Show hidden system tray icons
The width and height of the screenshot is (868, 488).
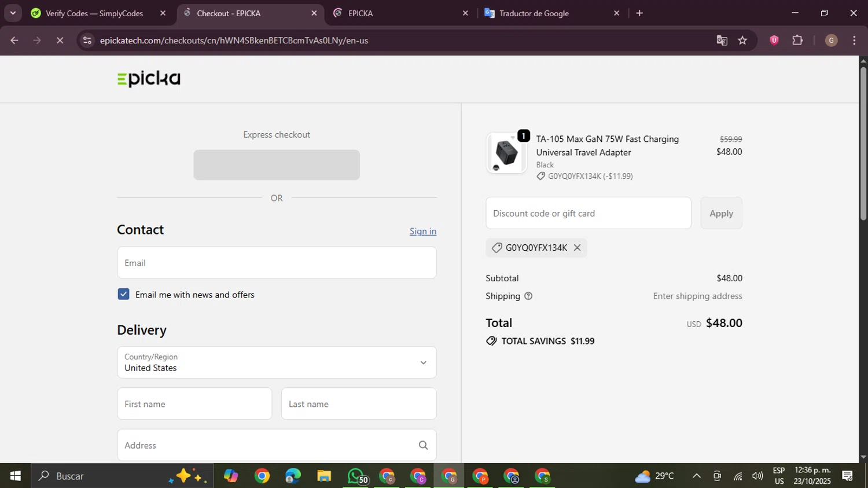coord(697,476)
